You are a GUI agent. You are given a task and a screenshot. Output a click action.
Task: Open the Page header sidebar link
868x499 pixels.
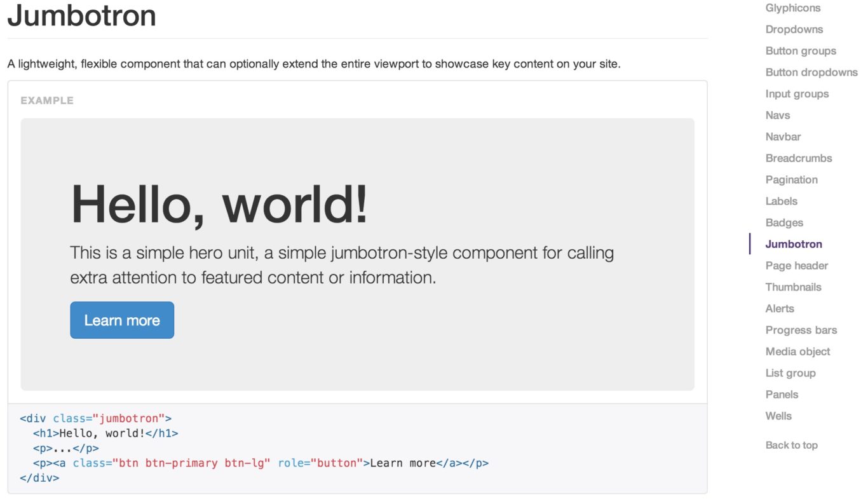(x=797, y=266)
